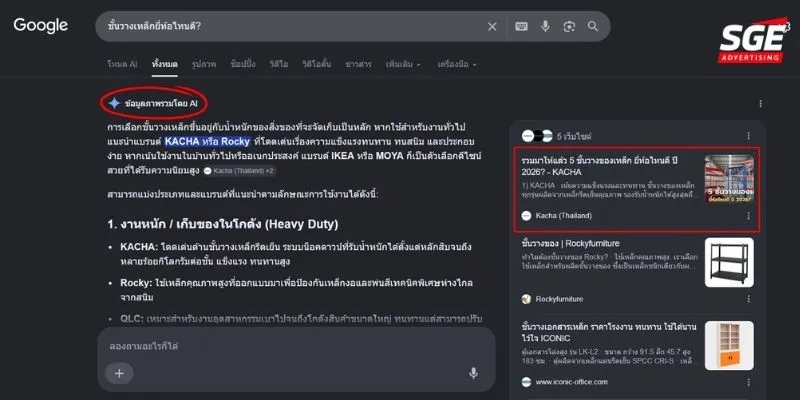Click stacked site favicons beside 5 เว็บไซต์
This screenshot has width=800, height=400.
[x=537, y=136]
